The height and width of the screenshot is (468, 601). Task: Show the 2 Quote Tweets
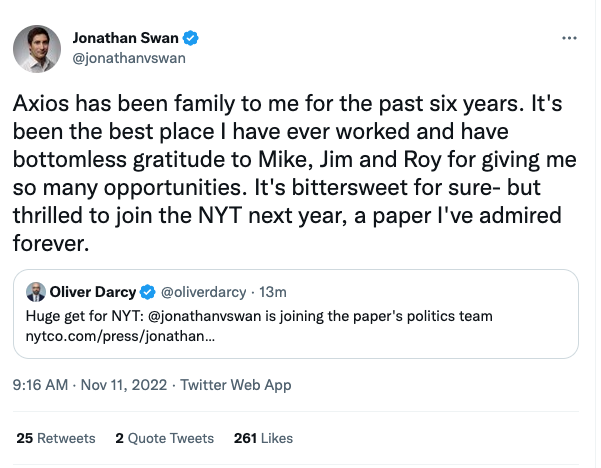(164, 438)
